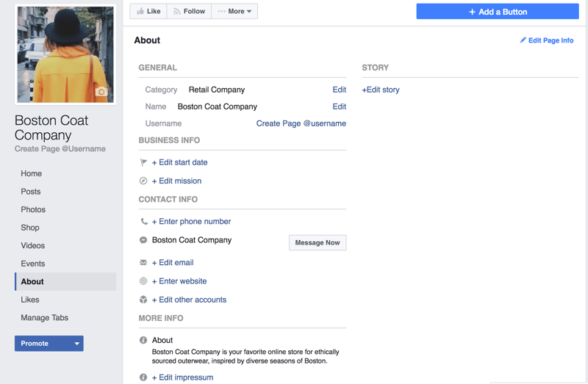Click the profile picture thumbnail
Viewport: 588px width, 384px height.
tap(65, 54)
